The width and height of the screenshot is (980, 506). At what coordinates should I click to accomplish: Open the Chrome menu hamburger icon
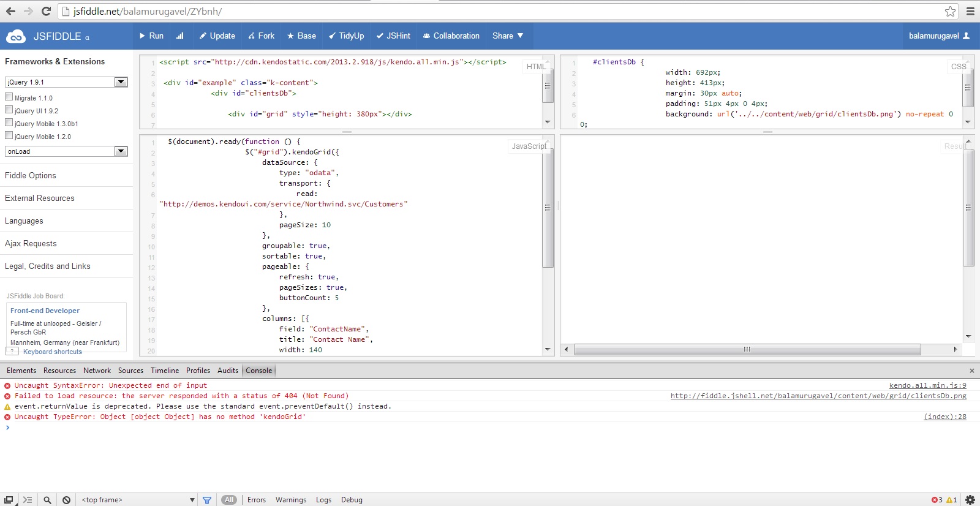coord(970,11)
